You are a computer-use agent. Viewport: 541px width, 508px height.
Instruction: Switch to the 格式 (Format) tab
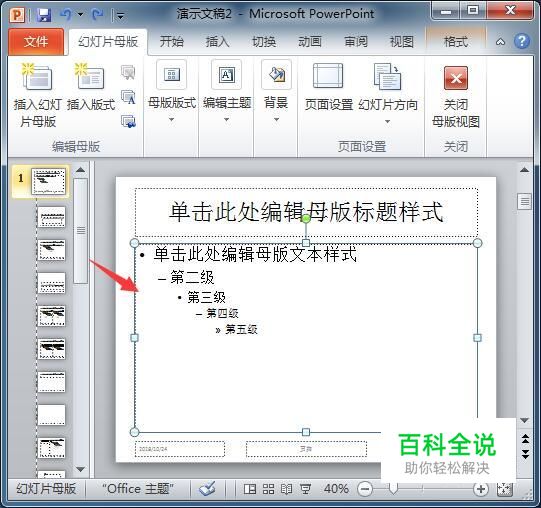tap(456, 42)
